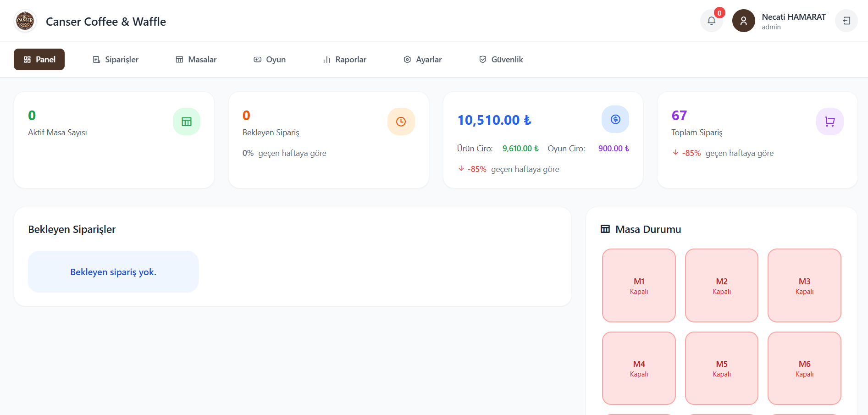Select the Güvenlik tab

click(501, 60)
